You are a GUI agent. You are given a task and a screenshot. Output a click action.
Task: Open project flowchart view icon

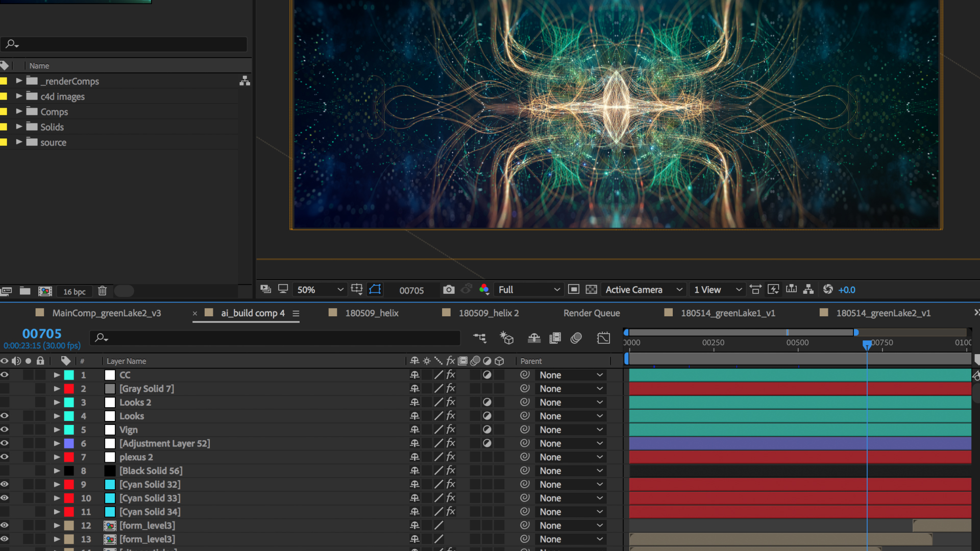[x=245, y=81]
